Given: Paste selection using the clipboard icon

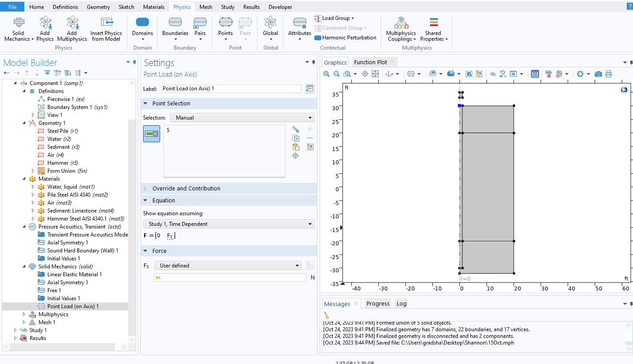Looking at the screenshot, I should click(x=296, y=147).
